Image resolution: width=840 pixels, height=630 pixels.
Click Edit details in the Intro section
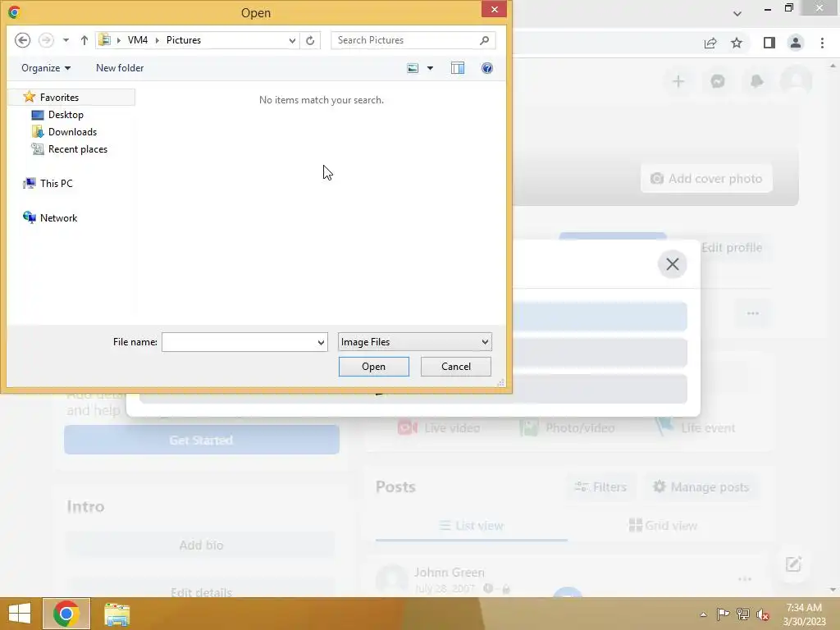pyautogui.click(x=201, y=592)
